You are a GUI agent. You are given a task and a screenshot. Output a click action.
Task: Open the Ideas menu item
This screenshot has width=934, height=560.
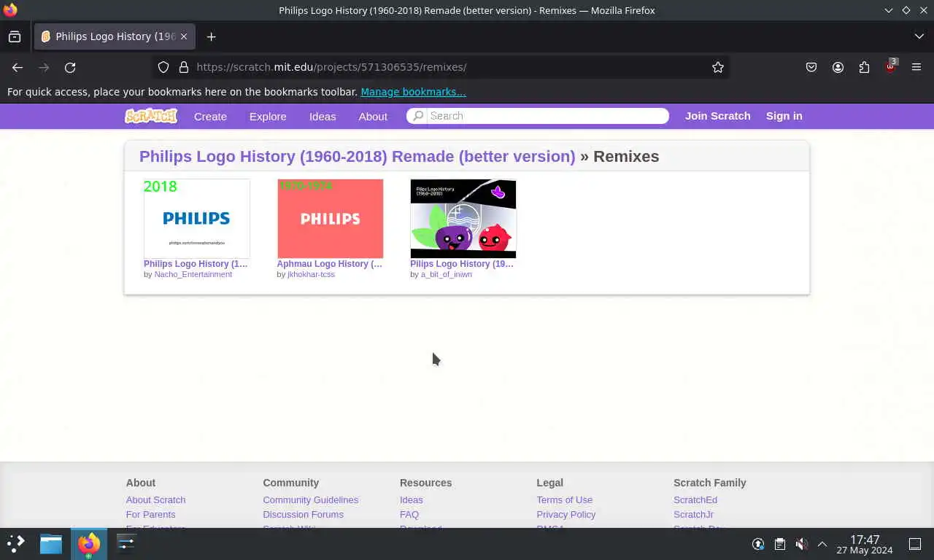(323, 117)
